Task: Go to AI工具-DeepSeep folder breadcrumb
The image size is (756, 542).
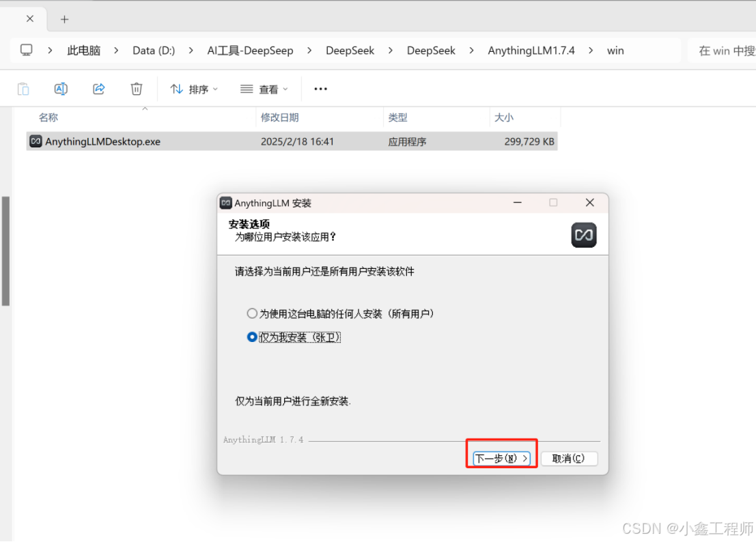Action: 250,51
